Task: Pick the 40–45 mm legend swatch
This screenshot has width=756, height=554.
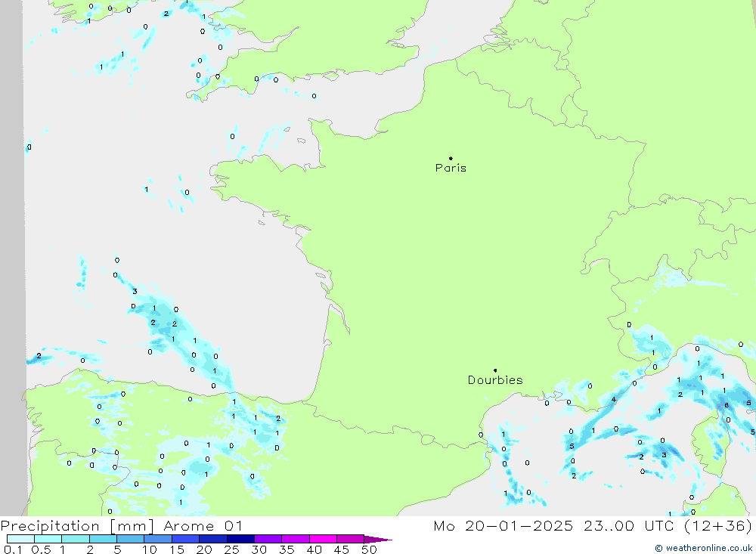Action: pos(323,539)
